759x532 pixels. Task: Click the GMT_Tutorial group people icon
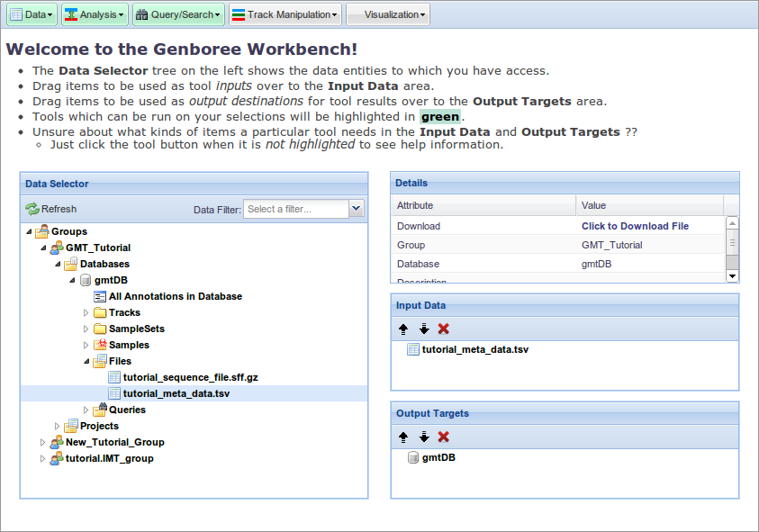[57, 248]
